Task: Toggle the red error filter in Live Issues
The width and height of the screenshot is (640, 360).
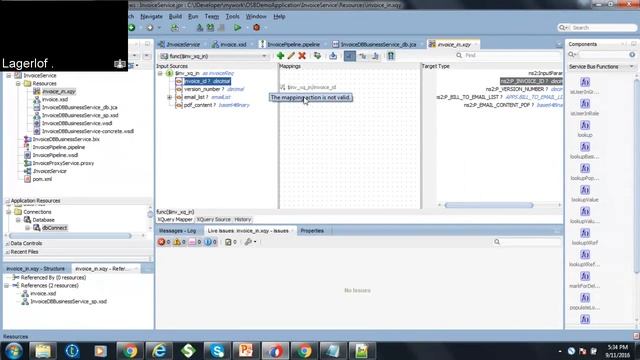Action: [x=164, y=242]
